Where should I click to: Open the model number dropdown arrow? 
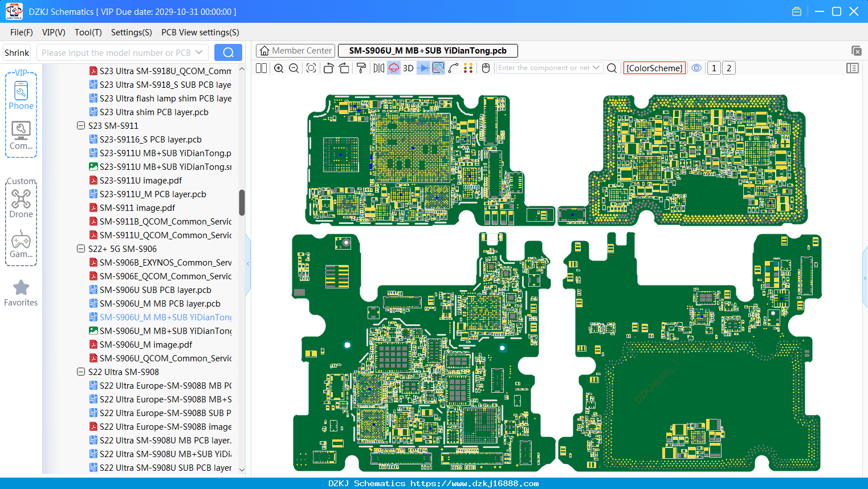coord(199,52)
